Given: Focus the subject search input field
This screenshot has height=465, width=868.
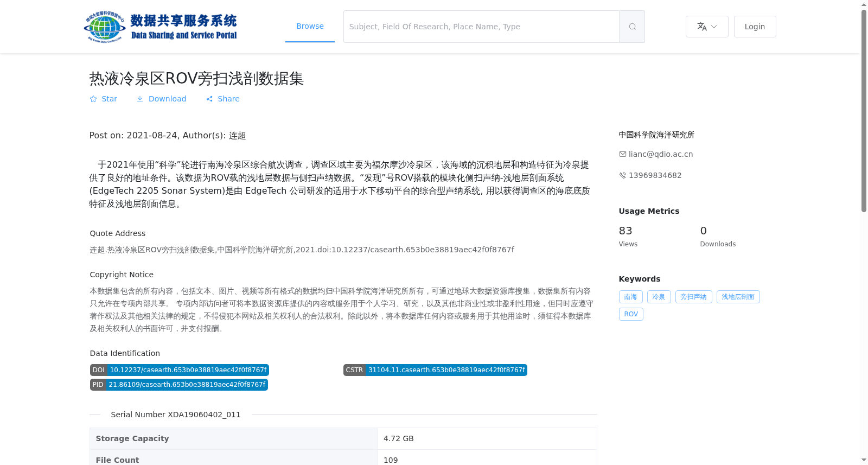Looking at the screenshot, I should (x=481, y=27).
